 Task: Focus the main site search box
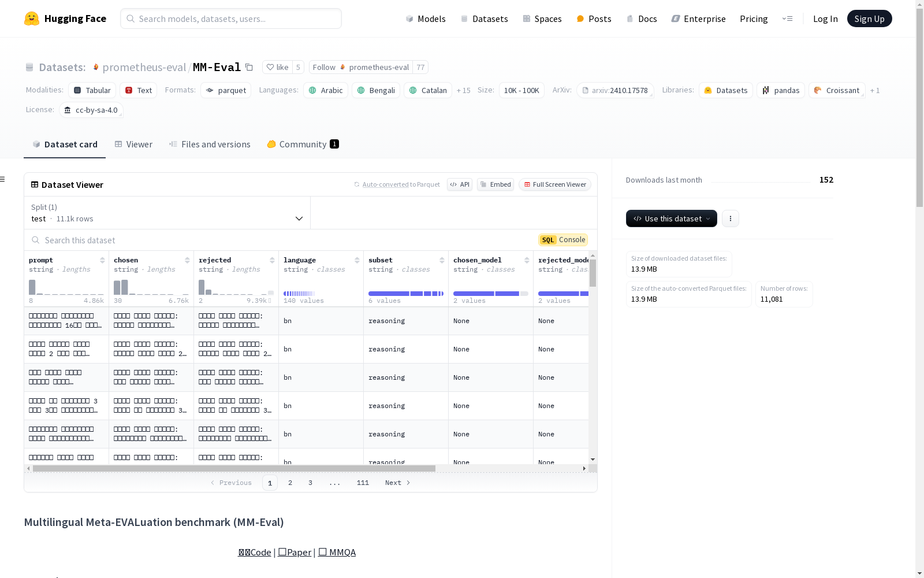(x=231, y=18)
